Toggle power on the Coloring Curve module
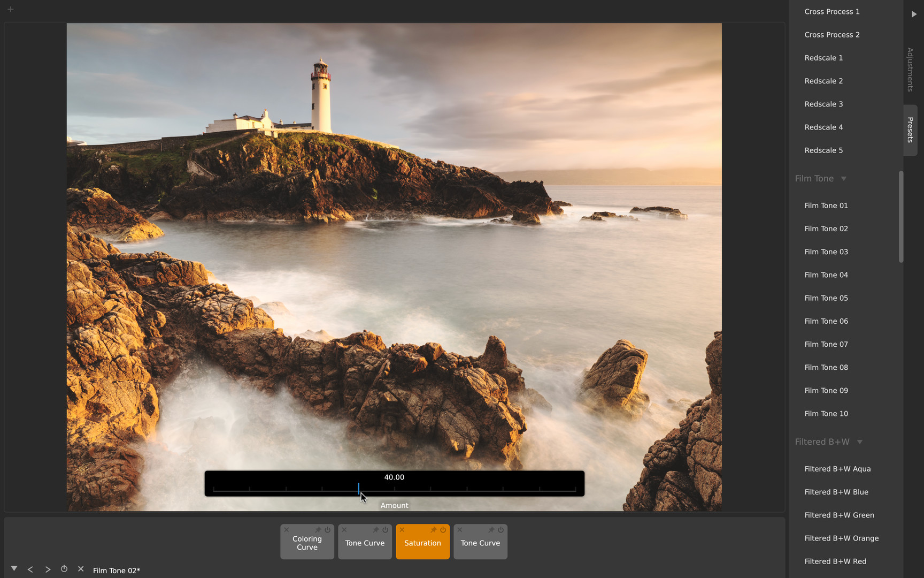The image size is (924, 578). [327, 530]
